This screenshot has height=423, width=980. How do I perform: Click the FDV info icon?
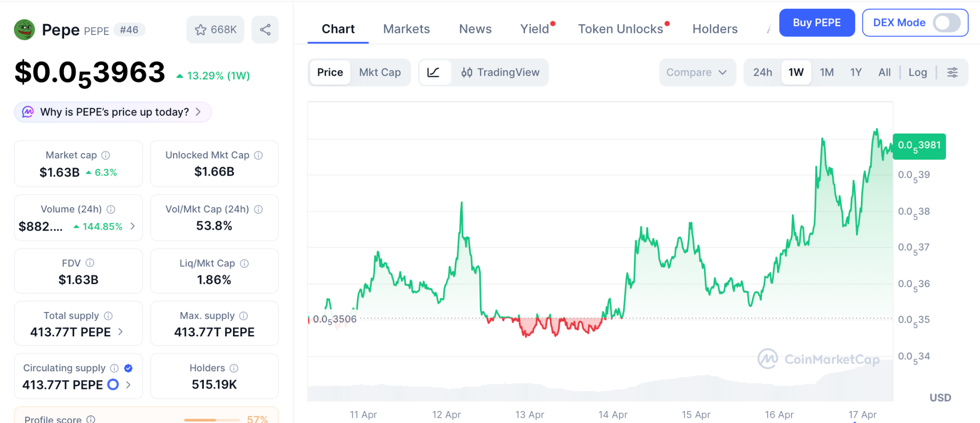click(x=90, y=263)
